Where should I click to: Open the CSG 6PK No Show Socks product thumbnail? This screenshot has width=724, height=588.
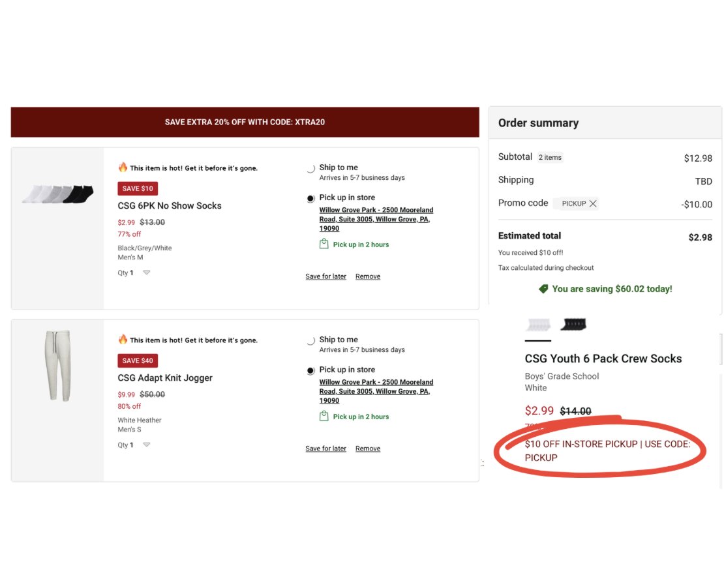(57, 194)
